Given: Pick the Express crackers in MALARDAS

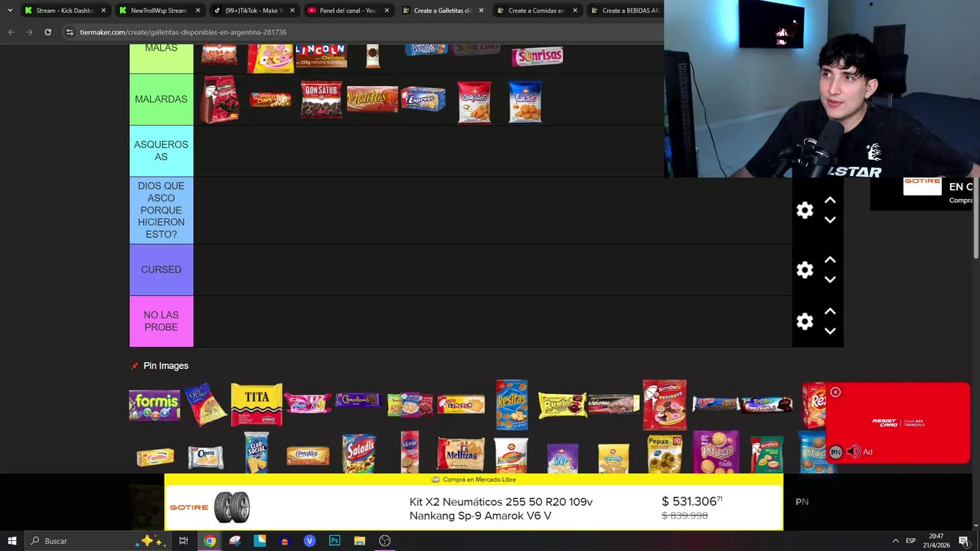Looking at the screenshot, I should (x=423, y=99).
